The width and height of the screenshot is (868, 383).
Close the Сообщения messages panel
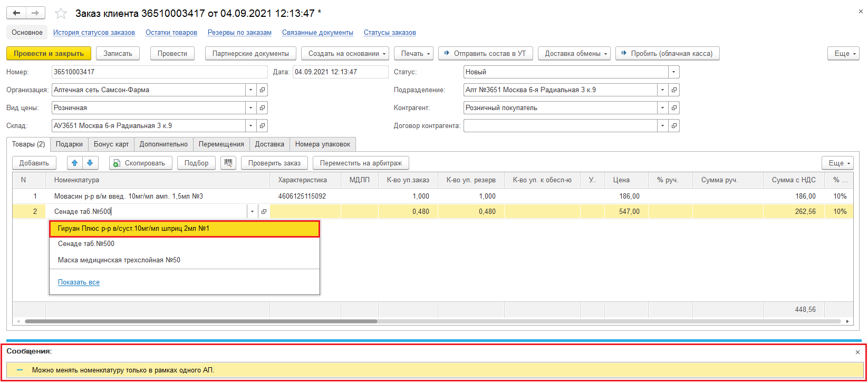pos(857,352)
